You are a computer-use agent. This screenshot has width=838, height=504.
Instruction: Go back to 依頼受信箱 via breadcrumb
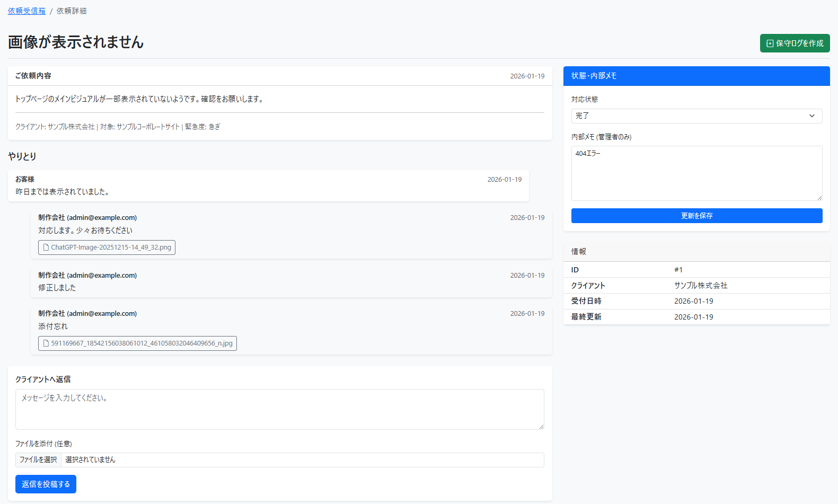(x=27, y=11)
